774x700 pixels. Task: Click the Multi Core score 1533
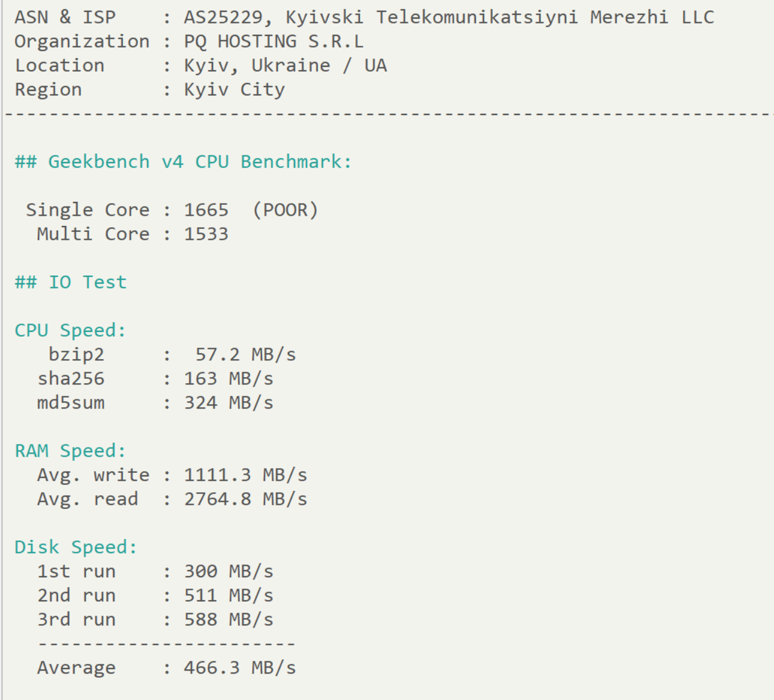coord(206,234)
